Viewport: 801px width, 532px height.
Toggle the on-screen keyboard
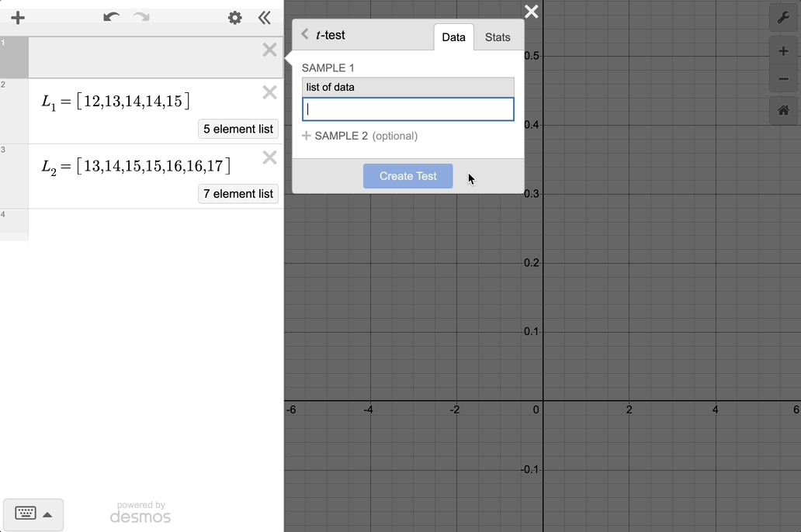click(x=33, y=514)
